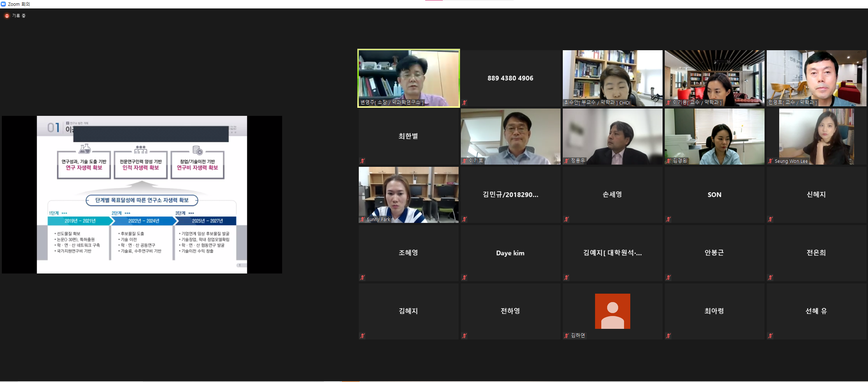The image size is (868, 382).
Task: Click the flask icon on the shared slide
Action: (x=85, y=149)
